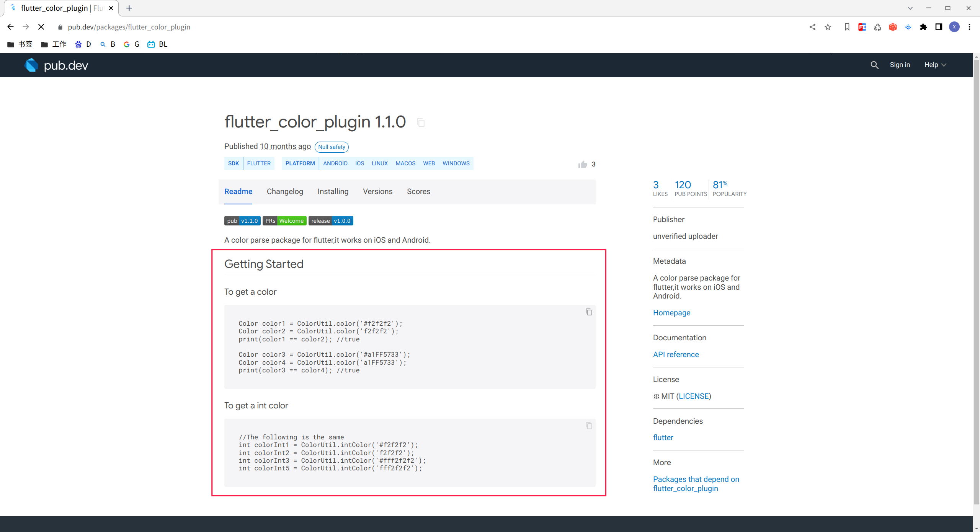Copy the 'To get a int color' code block
The width and height of the screenshot is (980, 532).
pyautogui.click(x=589, y=426)
